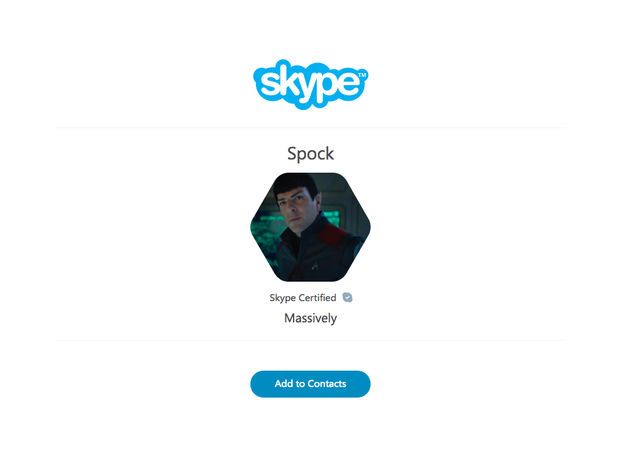625x469 pixels.
Task: Click the word 'Contacts' on blue button
Action: click(x=327, y=384)
